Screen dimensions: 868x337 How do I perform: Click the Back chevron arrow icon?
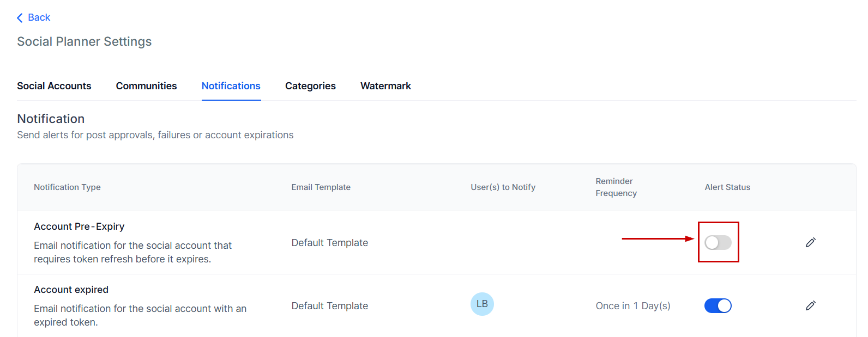point(20,18)
